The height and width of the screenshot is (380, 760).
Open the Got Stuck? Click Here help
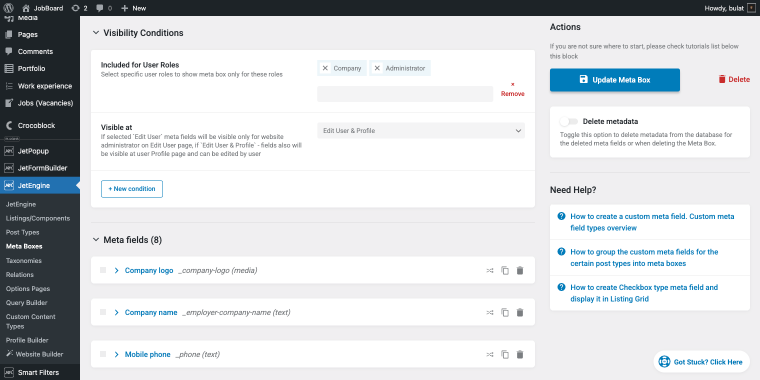(701, 362)
